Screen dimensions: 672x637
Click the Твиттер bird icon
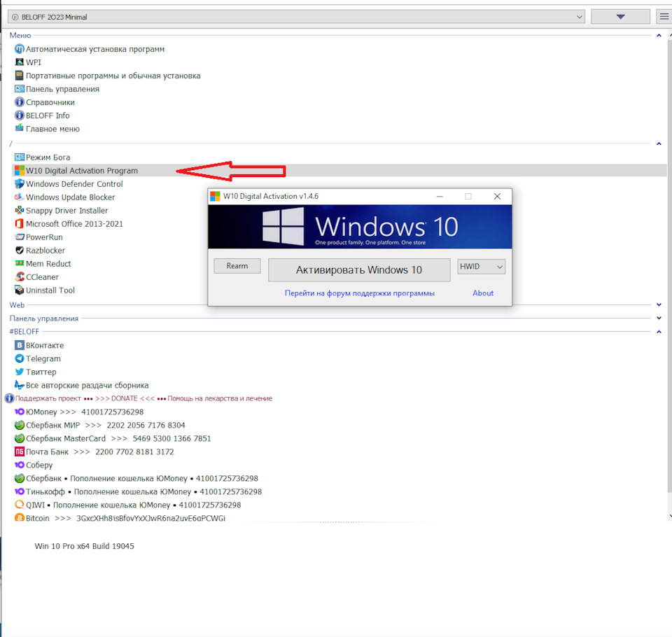click(x=20, y=372)
